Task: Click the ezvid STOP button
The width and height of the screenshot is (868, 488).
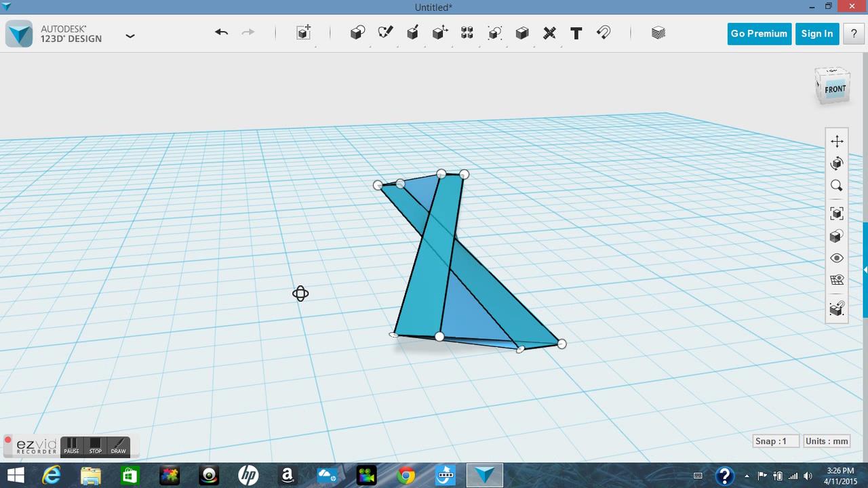Action: 95,446
